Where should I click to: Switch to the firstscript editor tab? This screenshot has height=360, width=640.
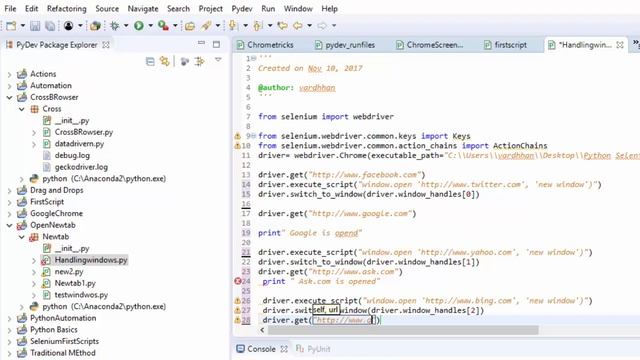pyautogui.click(x=505, y=45)
